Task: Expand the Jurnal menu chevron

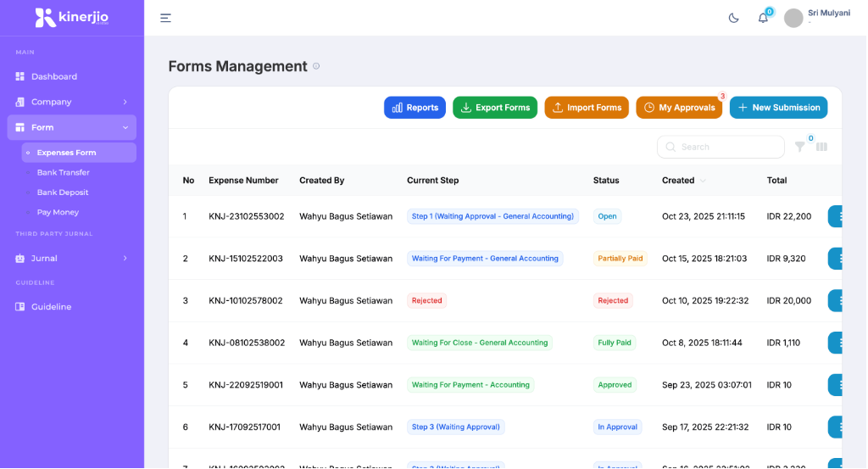Action: (125, 258)
